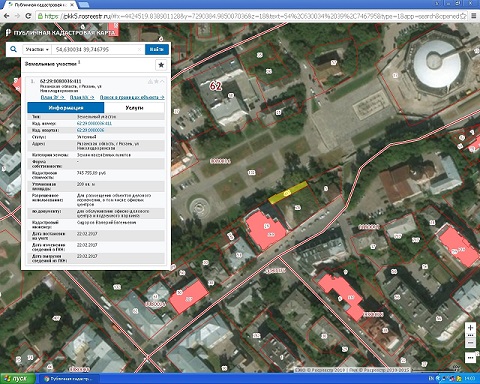Clear the search field with X
Screen dimensions: 480x384
click(x=140, y=49)
